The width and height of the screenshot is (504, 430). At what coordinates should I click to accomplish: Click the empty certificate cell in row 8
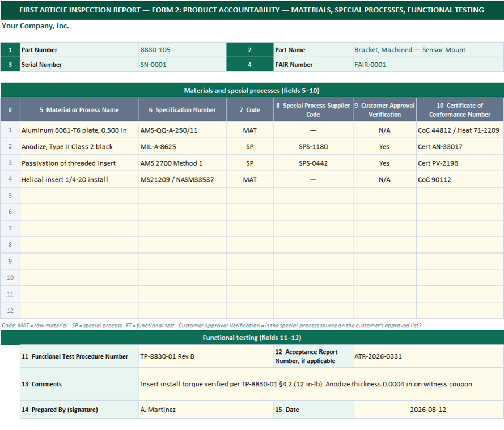pyautogui.click(x=460, y=245)
